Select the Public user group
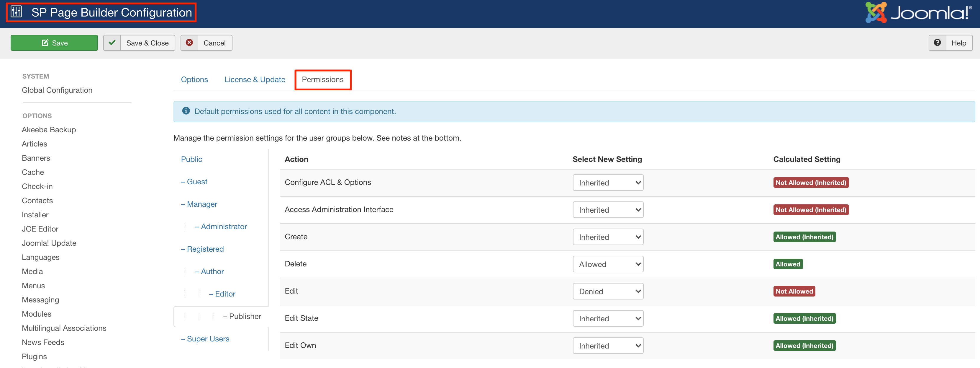The height and width of the screenshot is (368, 980). coord(191,159)
